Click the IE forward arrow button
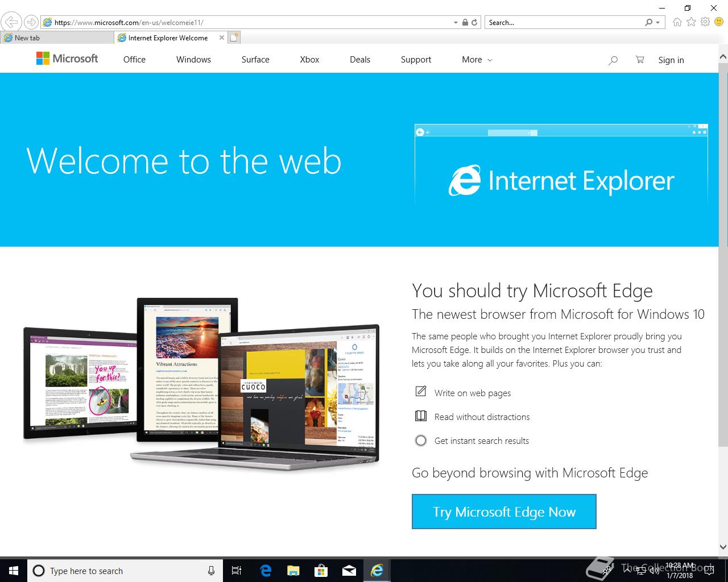 (31, 23)
